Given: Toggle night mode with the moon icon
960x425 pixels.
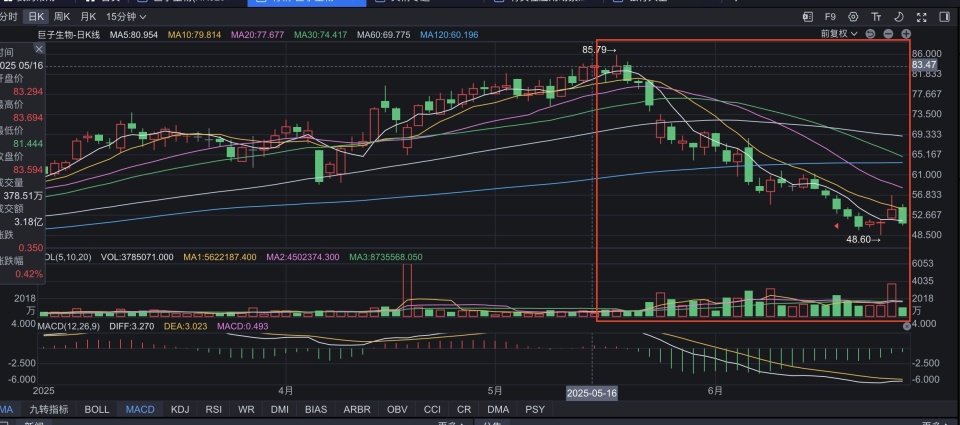Looking at the screenshot, I should click(x=899, y=17).
